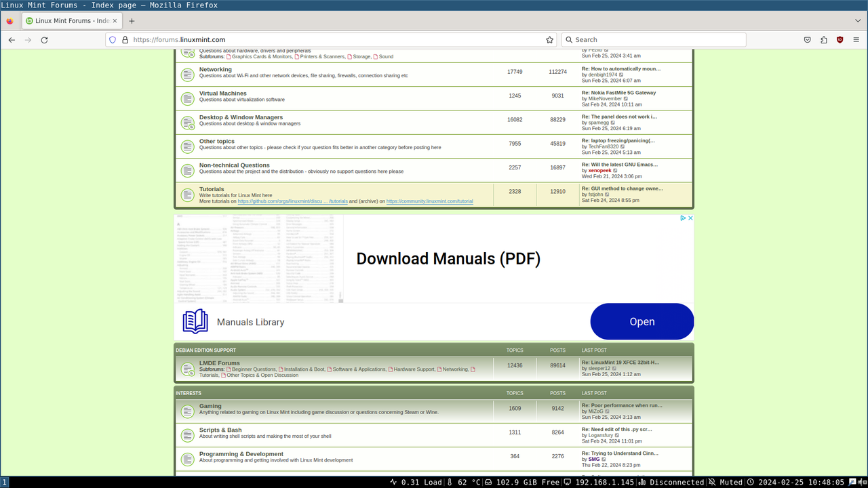This screenshot has height=488, width=868.
Task: Click the padlock site information icon
Action: click(x=125, y=40)
